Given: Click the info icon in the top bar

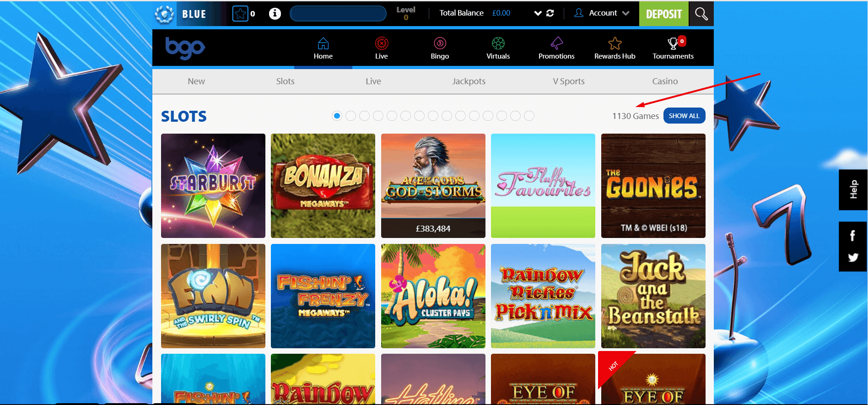Looking at the screenshot, I should coord(275,14).
